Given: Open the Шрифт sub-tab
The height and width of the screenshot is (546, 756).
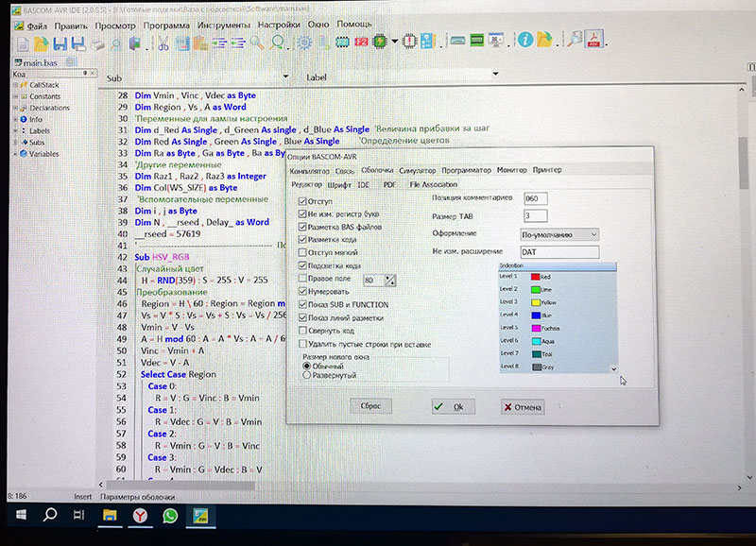Looking at the screenshot, I should [339, 185].
